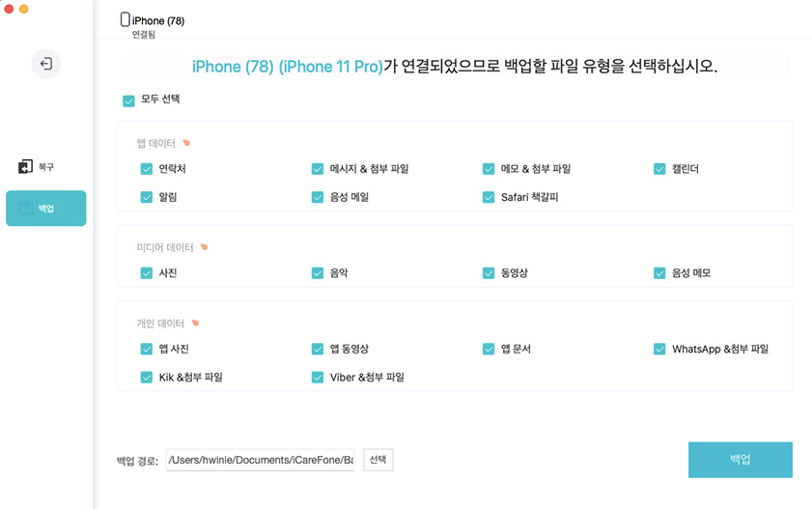
Task: Toggle the 모두 선택 checkbox
Action: click(x=128, y=100)
